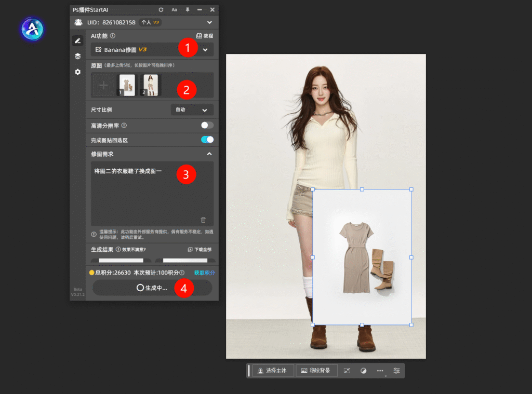Collapse the 修图需求 section
The image size is (532, 394).
click(x=209, y=154)
